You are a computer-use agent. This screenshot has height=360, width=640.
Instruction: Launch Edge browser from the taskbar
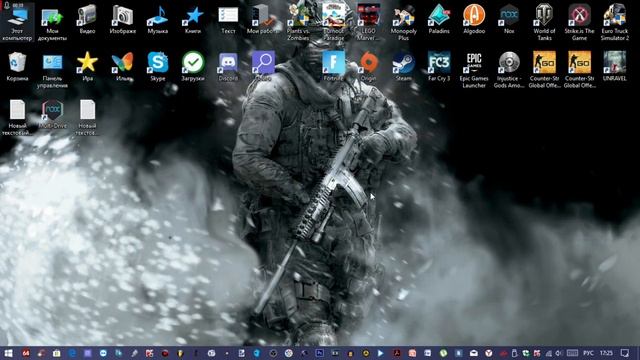[x=72, y=353]
